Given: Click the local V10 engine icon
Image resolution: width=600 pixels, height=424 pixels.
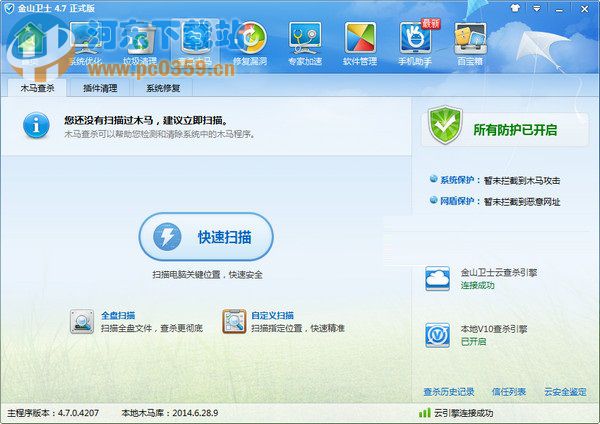Looking at the screenshot, I should (437, 335).
